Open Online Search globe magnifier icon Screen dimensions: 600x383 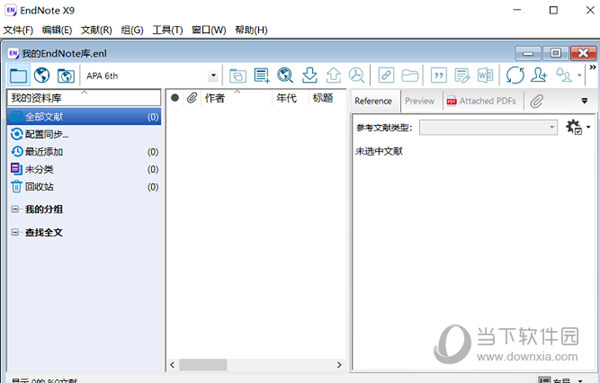285,75
